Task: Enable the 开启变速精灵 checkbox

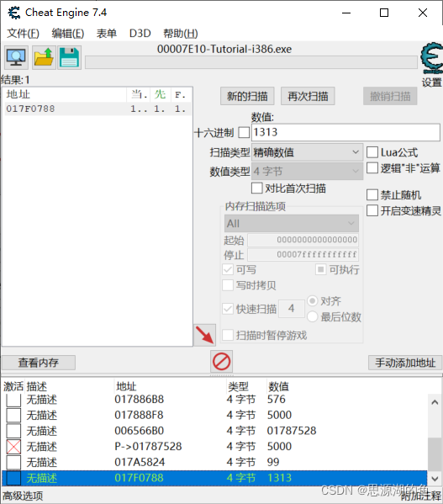Action: pyautogui.click(x=372, y=211)
